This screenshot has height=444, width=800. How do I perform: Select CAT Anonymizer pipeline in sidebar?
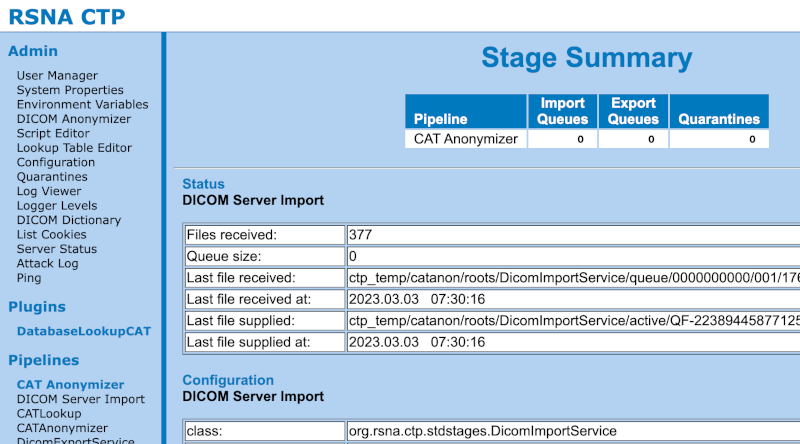click(x=70, y=385)
